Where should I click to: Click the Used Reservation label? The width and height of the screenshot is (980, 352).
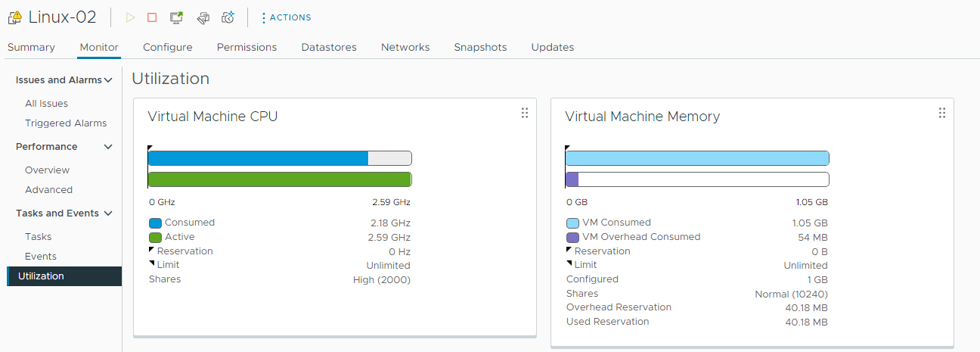(x=607, y=322)
